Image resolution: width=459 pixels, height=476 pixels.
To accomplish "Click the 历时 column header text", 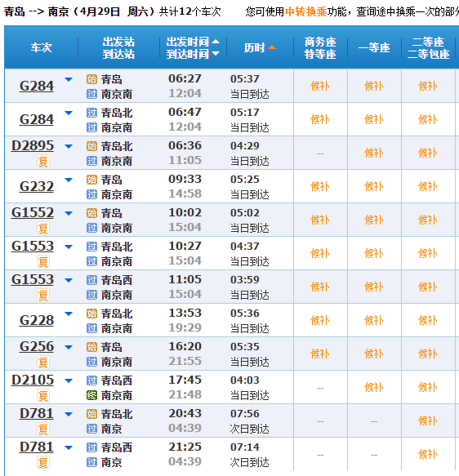I will [254, 47].
